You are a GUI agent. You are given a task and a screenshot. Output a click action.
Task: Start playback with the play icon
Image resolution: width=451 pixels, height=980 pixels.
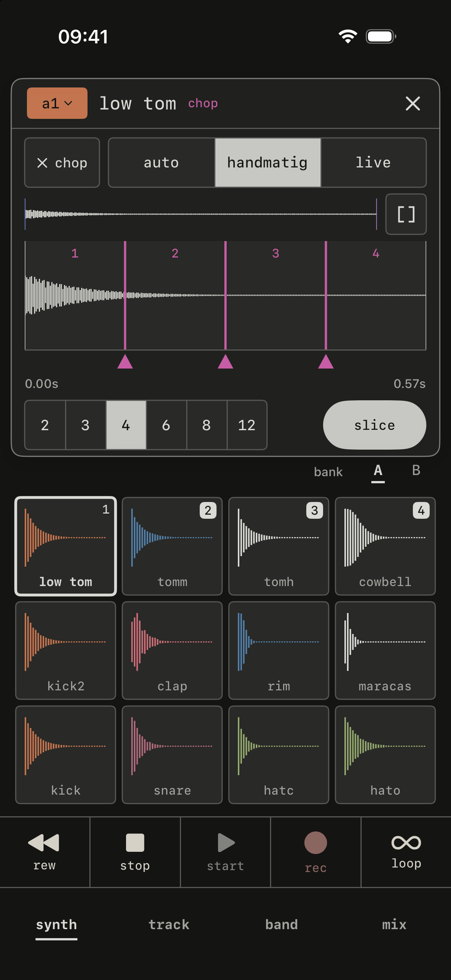[x=226, y=842]
